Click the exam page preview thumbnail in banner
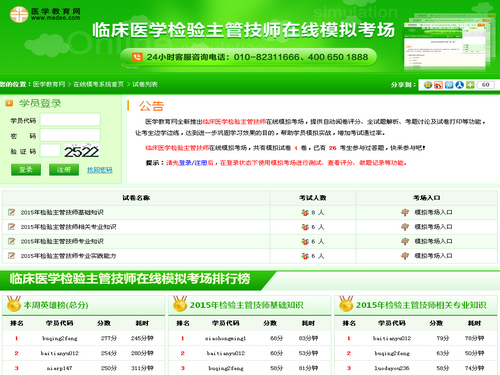 449,41
